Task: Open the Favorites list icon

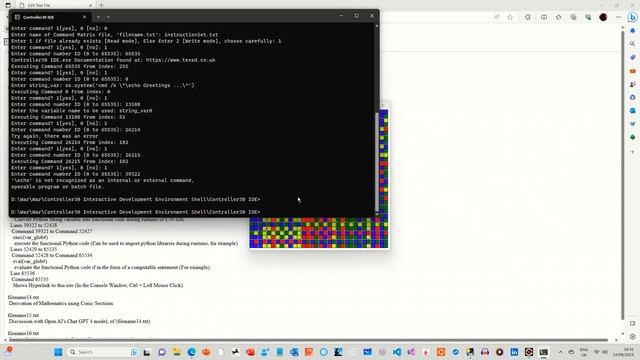Action: click(x=558, y=17)
